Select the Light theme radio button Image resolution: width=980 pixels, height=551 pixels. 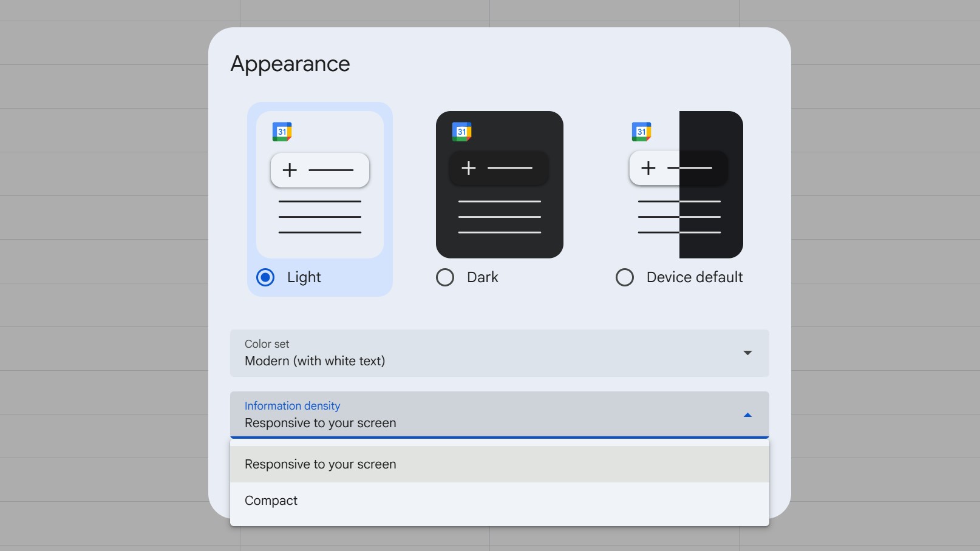point(265,277)
